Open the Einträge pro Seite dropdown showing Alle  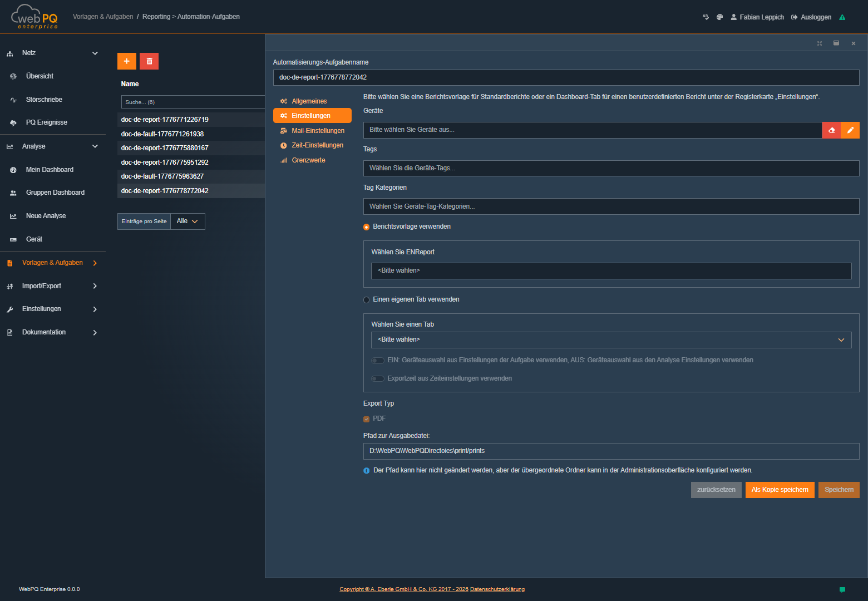[188, 221]
